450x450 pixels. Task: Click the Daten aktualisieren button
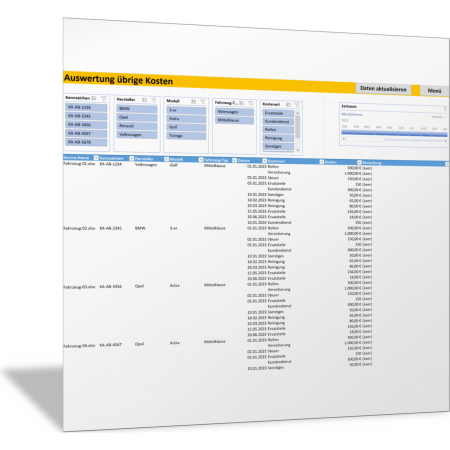coord(383,89)
